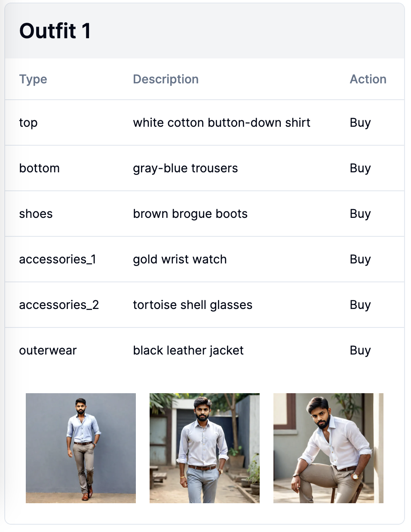Click the Action column header

[x=368, y=79]
